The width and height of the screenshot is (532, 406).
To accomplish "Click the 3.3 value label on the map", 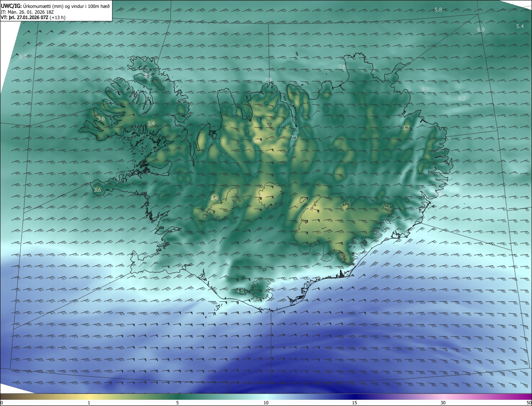I will (406, 128).
